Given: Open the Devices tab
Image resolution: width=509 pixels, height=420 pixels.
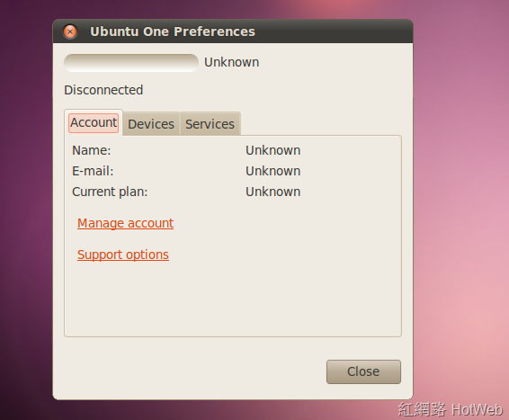Looking at the screenshot, I should 151,124.
